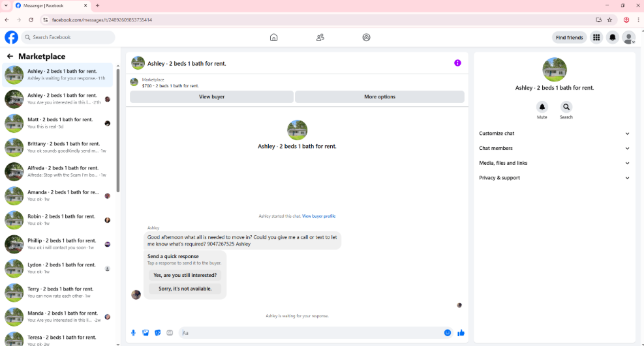The width and height of the screenshot is (644, 346).
Task: Click the conversation list scrollbar
Action: pyautogui.click(x=118, y=129)
